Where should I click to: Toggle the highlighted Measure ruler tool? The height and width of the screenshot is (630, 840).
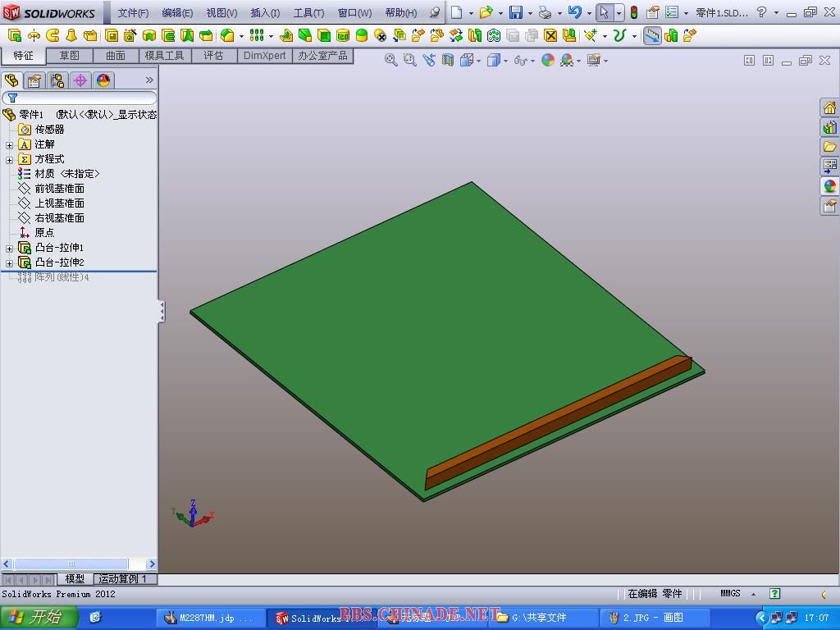652,35
